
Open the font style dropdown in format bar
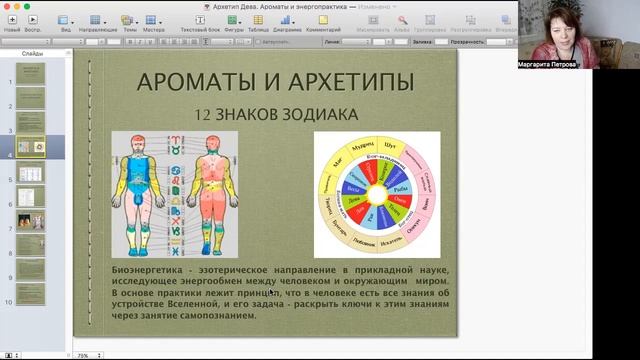(x=68, y=42)
